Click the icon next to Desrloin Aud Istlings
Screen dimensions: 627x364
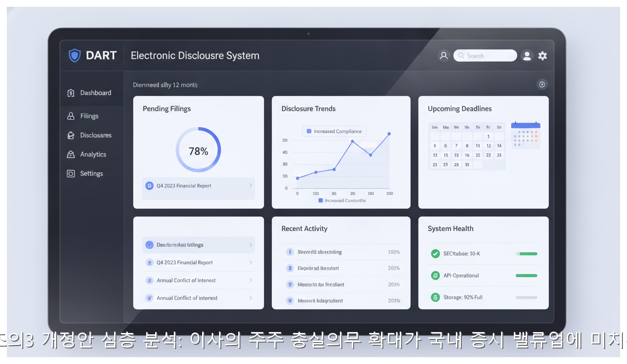point(149,245)
